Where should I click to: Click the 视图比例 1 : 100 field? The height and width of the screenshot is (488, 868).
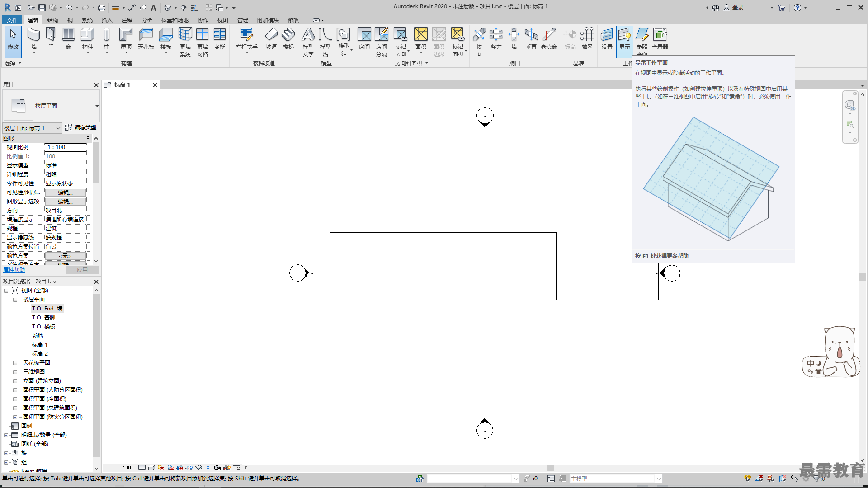(x=66, y=147)
